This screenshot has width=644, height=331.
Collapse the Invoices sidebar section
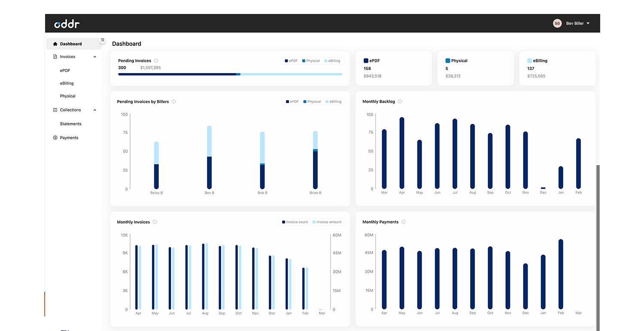tap(95, 57)
